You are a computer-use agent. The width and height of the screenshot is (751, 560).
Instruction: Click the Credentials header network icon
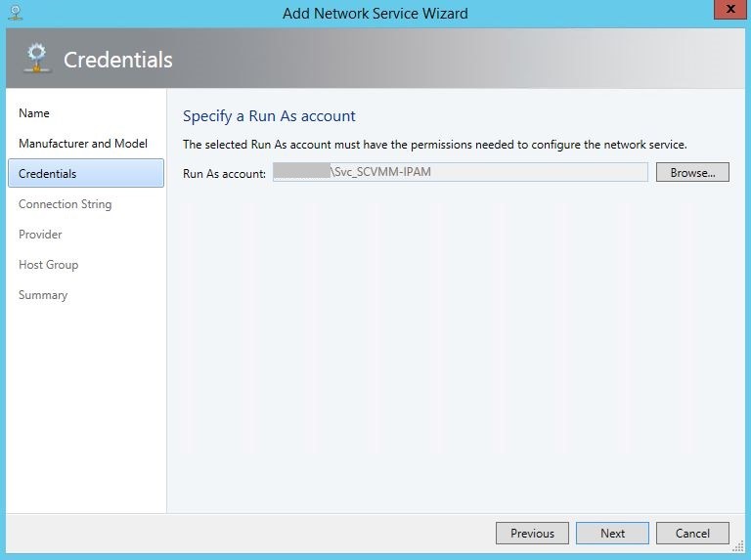[x=37, y=59]
